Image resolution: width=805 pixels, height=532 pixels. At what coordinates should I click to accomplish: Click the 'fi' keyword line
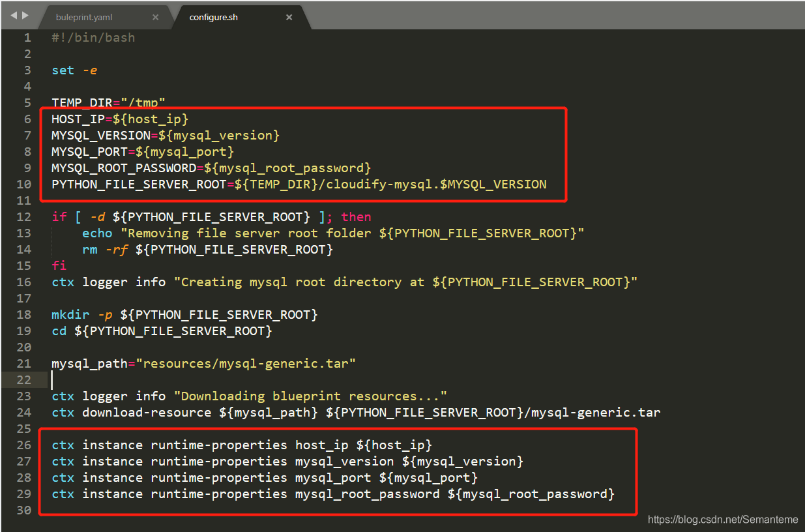point(59,266)
